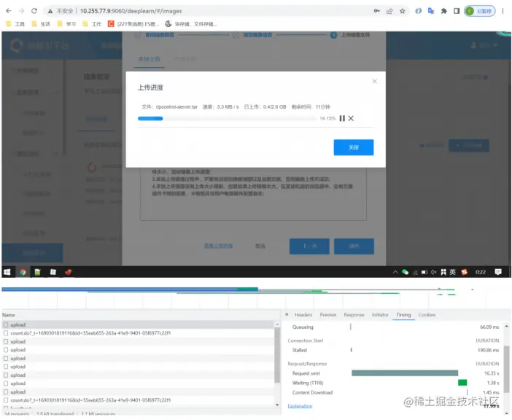Toggle the browser side panel icon
The image size is (512, 420).
click(x=457, y=11)
